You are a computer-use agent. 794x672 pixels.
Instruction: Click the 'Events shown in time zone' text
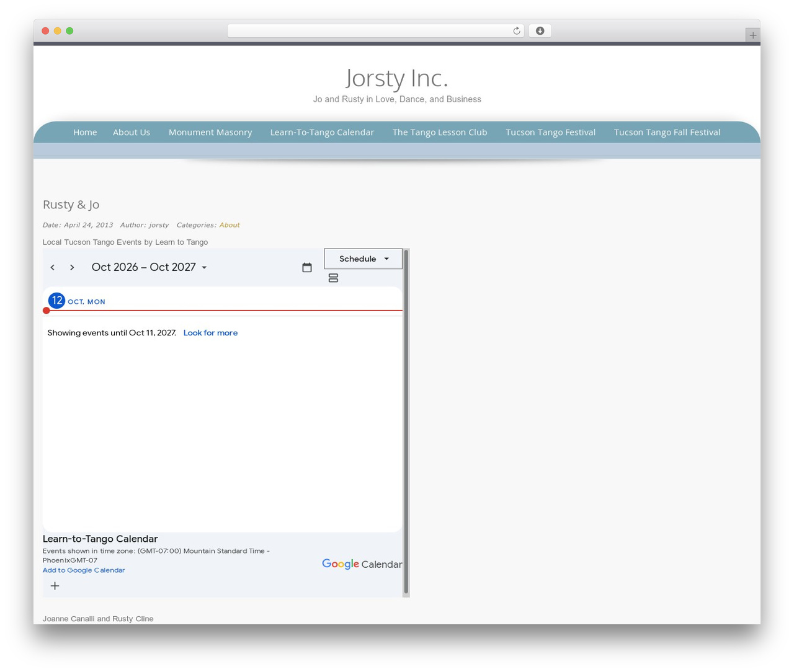[156, 555]
